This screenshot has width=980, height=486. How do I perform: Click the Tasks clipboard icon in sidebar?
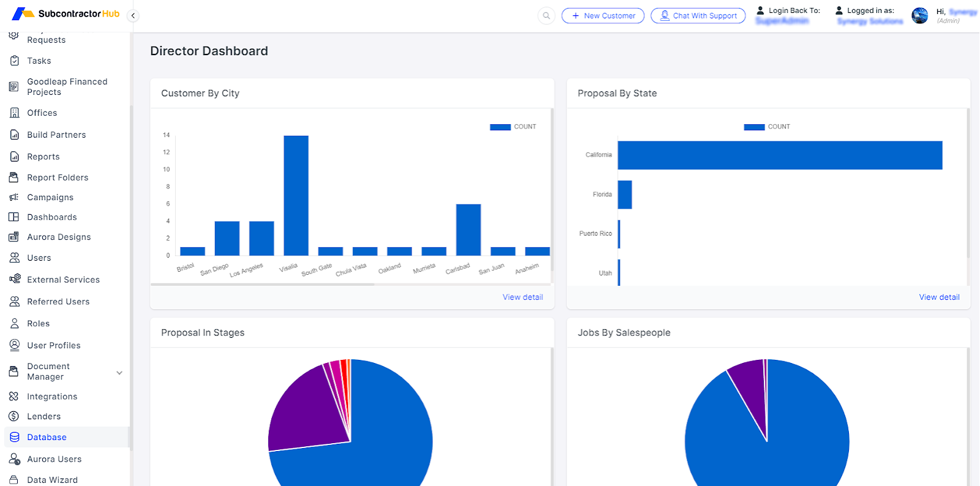point(14,61)
